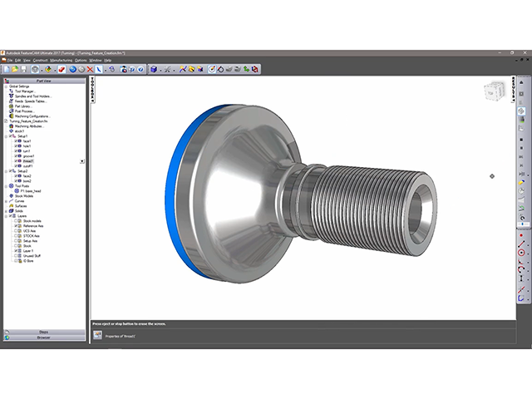The image size is (532, 399).
Task: Click the Browser panel button
Action: (x=43, y=337)
